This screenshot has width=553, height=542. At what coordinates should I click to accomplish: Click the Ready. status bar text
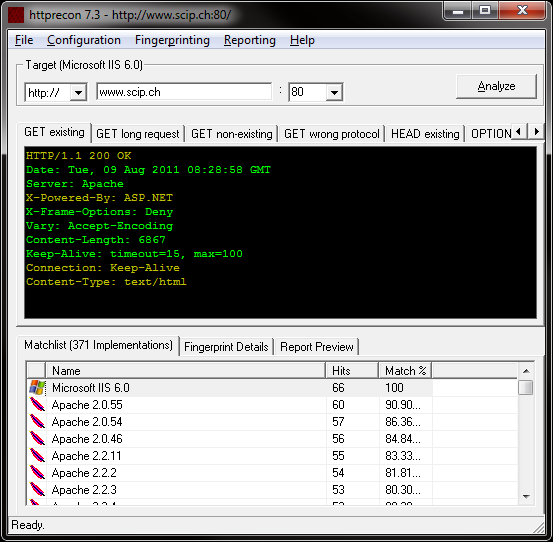28,525
